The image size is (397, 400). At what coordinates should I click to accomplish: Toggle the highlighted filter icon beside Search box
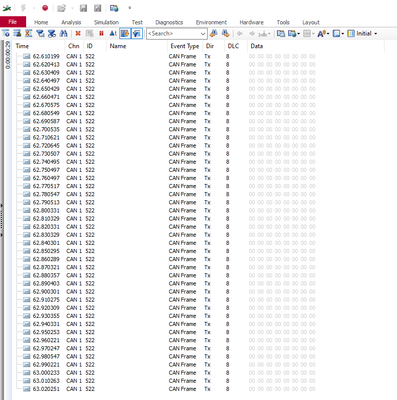(x=137, y=33)
